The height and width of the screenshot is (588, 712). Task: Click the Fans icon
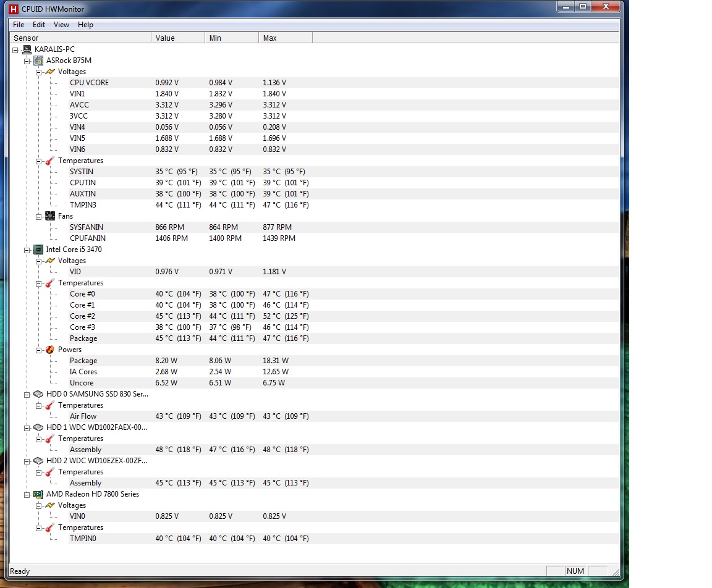[50, 216]
